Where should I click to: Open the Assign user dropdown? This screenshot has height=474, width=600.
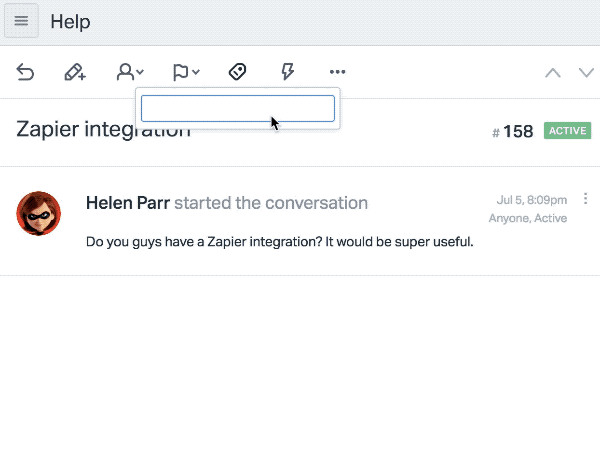pos(130,72)
